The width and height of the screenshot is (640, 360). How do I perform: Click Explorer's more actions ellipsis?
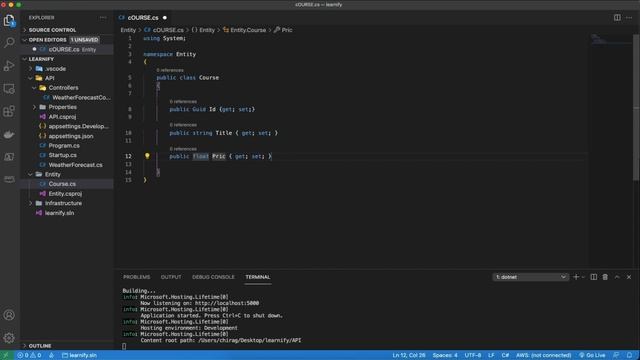tap(103, 18)
